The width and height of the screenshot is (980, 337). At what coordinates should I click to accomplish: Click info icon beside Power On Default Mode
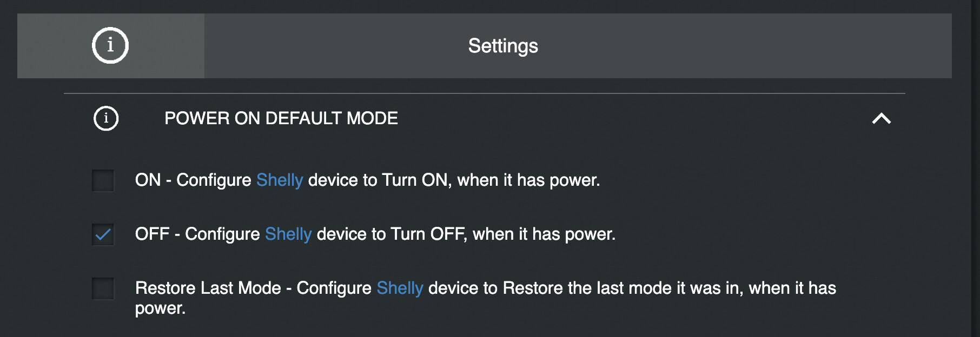pyautogui.click(x=106, y=118)
